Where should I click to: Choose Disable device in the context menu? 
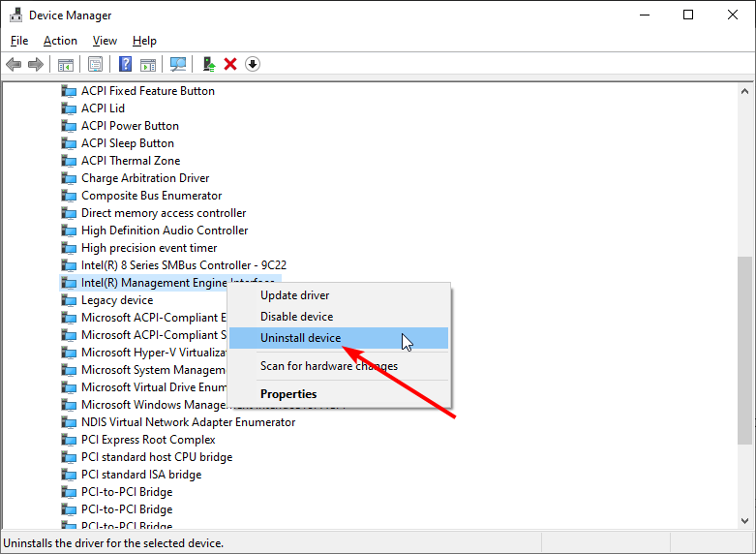click(339, 317)
